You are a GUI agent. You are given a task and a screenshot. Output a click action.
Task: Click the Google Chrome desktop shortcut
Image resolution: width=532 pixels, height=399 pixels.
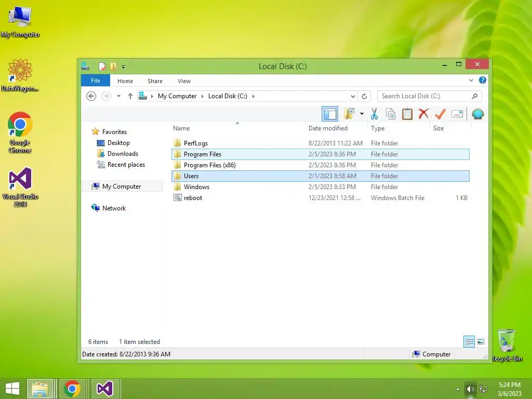pos(20,132)
